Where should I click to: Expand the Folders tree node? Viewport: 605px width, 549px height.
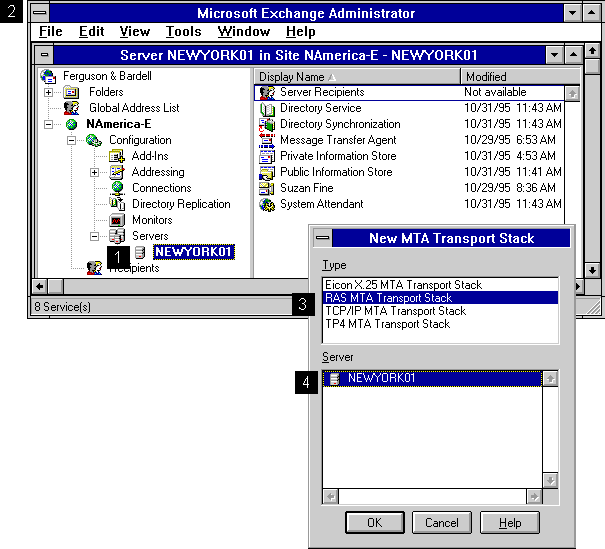click(48, 93)
